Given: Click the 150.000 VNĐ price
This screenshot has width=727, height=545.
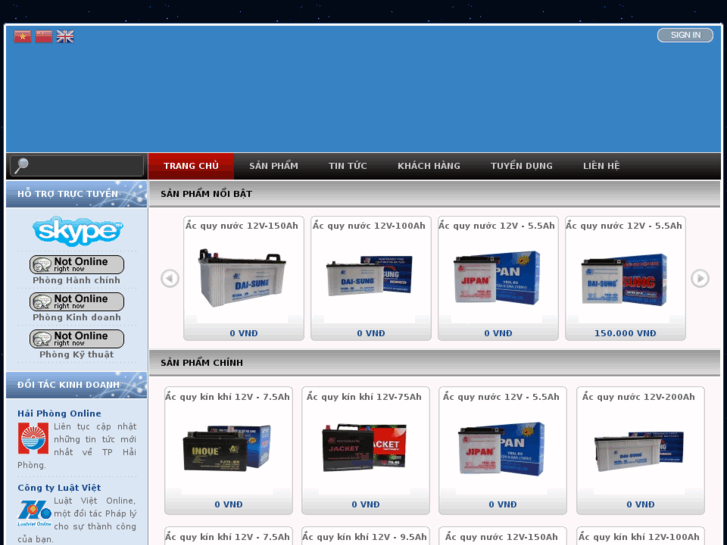Looking at the screenshot, I should point(625,333).
